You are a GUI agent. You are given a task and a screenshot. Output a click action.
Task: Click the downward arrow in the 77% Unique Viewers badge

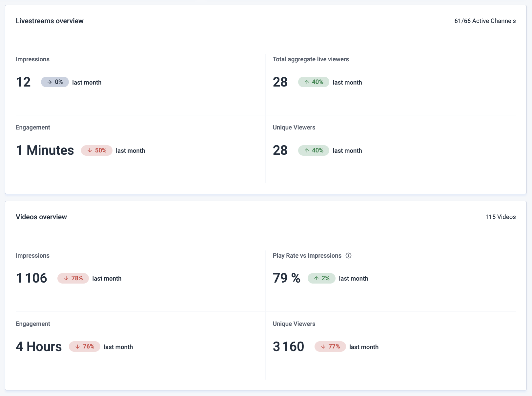pyautogui.click(x=323, y=346)
